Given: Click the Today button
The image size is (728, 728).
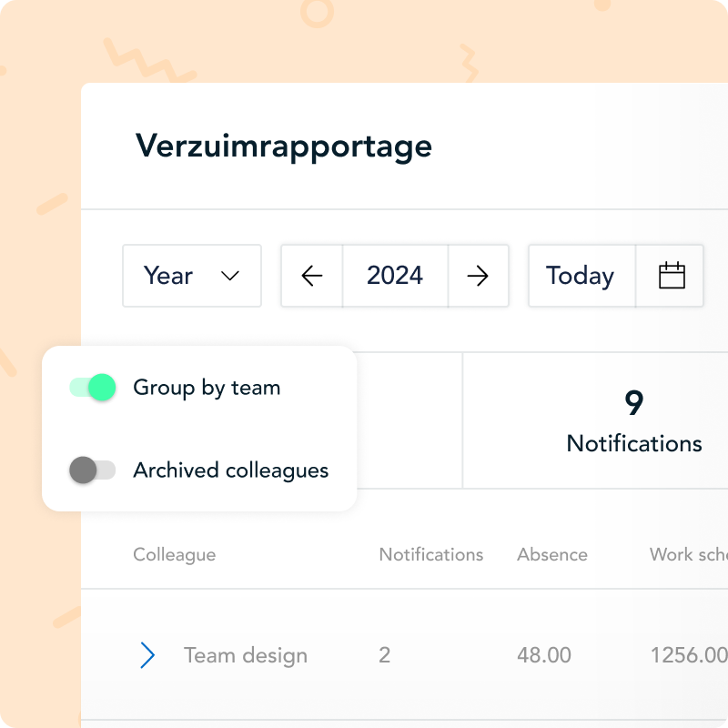Looking at the screenshot, I should [581, 276].
